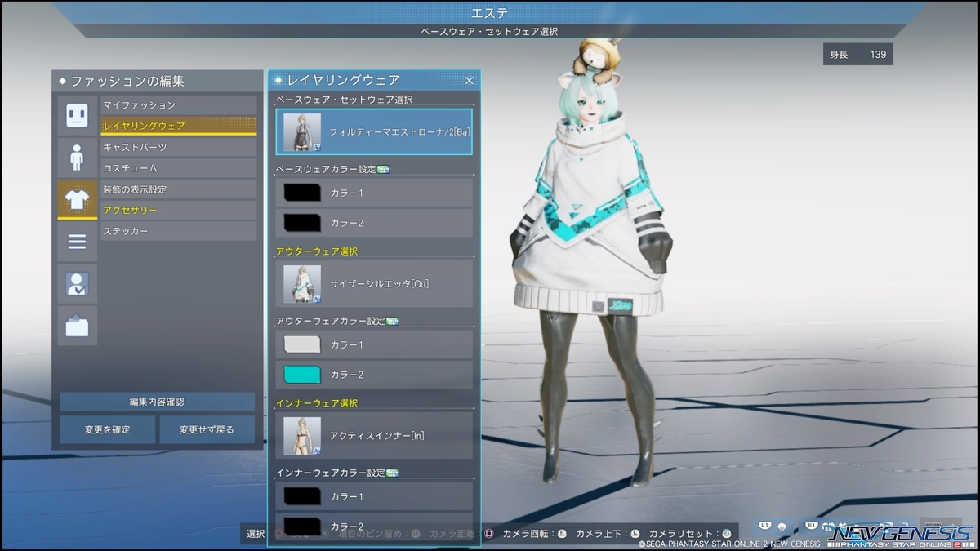
Task: Open the character checkmark icon in sidebar
Action: [77, 284]
